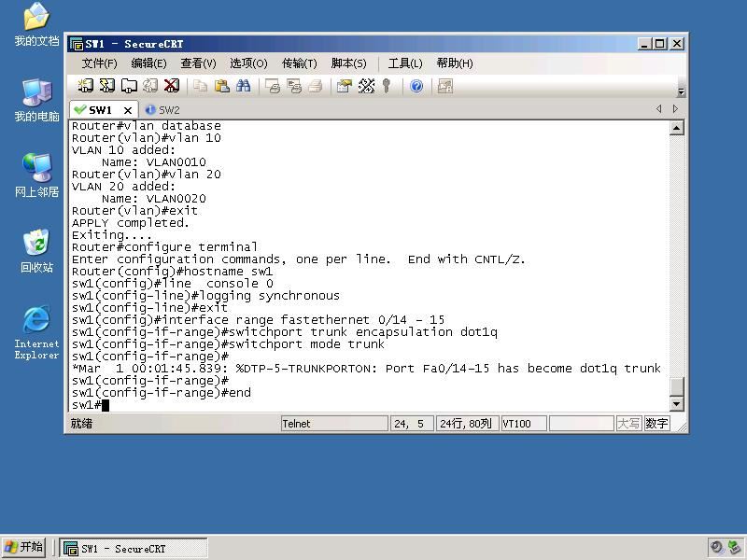Click the SW1 - SecureCRT taskbar button

pyautogui.click(x=134, y=549)
